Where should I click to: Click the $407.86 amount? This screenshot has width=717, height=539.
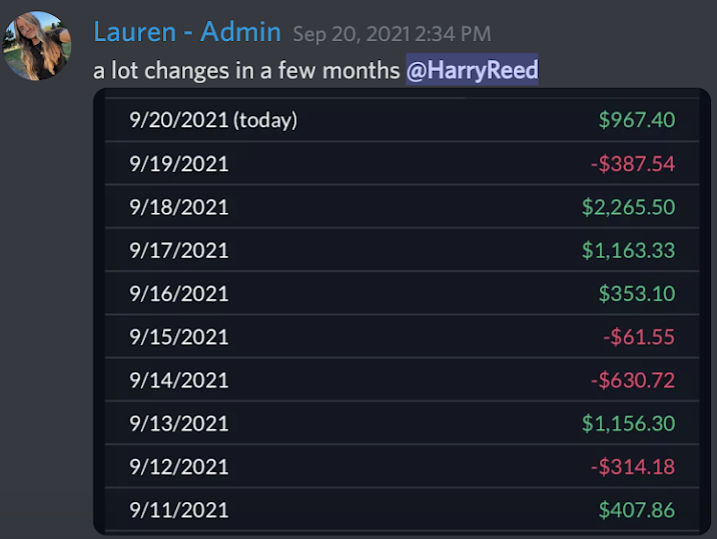tap(637, 510)
